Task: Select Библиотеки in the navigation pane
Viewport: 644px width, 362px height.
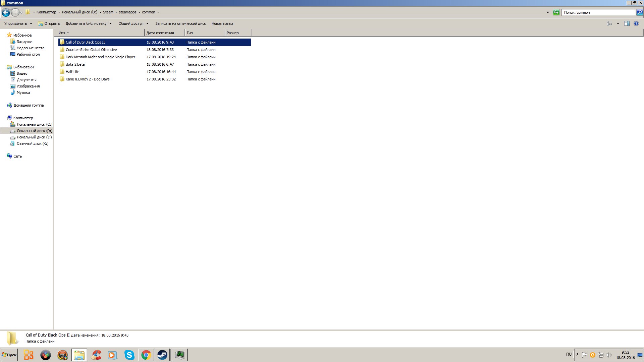Action: (x=23, y=67)
